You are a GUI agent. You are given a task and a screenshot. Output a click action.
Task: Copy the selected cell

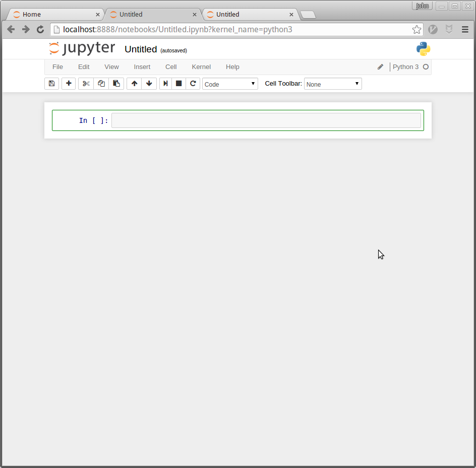click(101, 84)
